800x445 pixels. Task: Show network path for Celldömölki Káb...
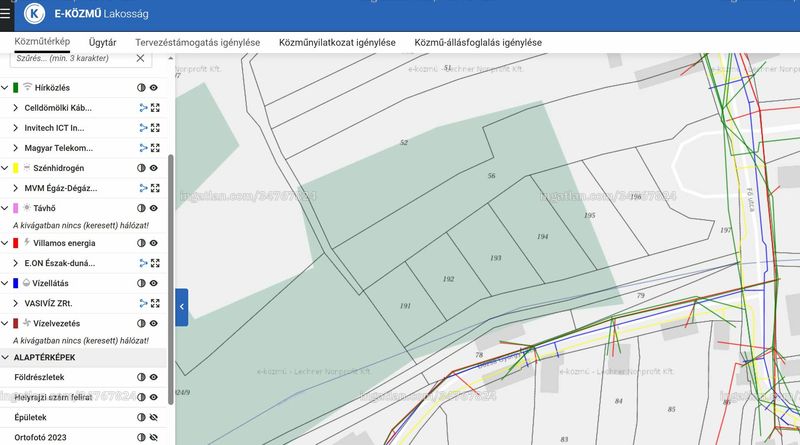143,108
